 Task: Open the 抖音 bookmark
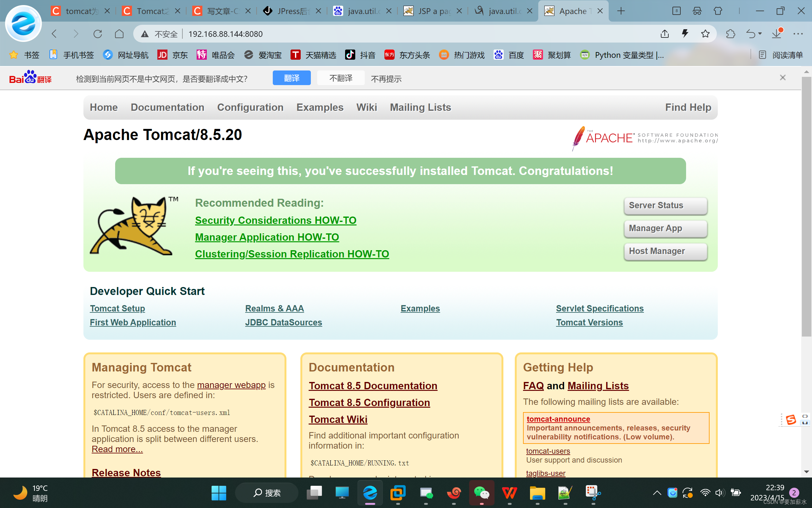click(360, 55)
